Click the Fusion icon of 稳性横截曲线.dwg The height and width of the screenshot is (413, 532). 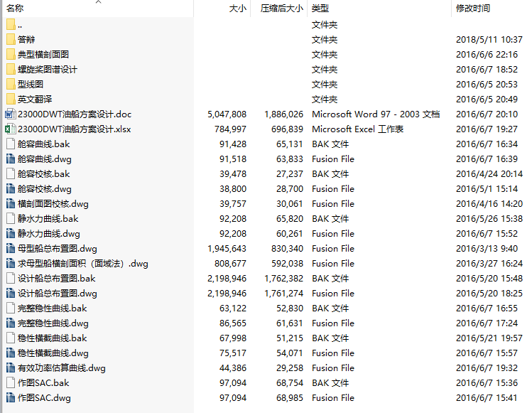11,353
